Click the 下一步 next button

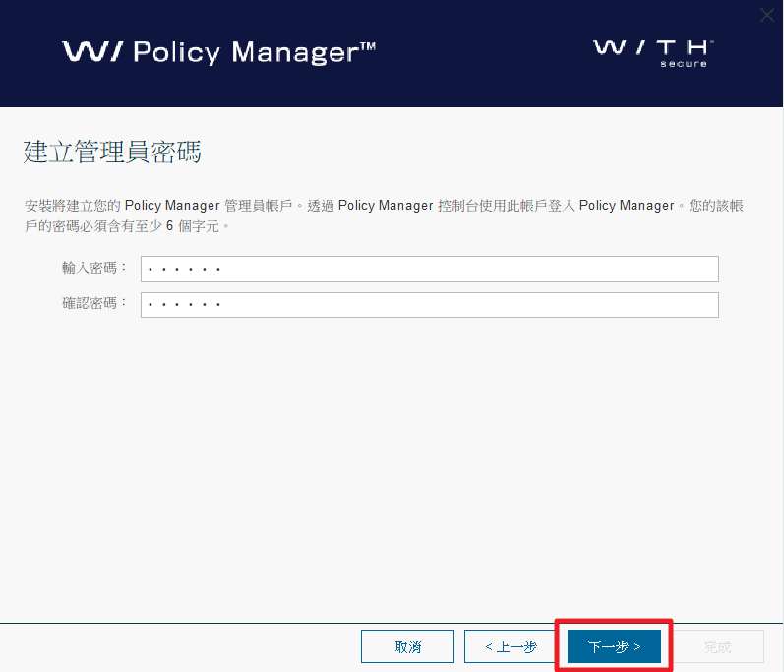coord(614,646)
